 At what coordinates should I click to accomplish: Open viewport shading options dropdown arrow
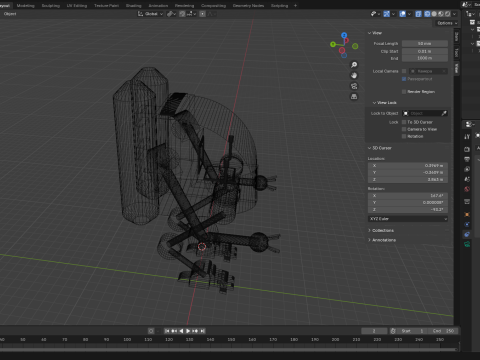(x=454, y=14)
